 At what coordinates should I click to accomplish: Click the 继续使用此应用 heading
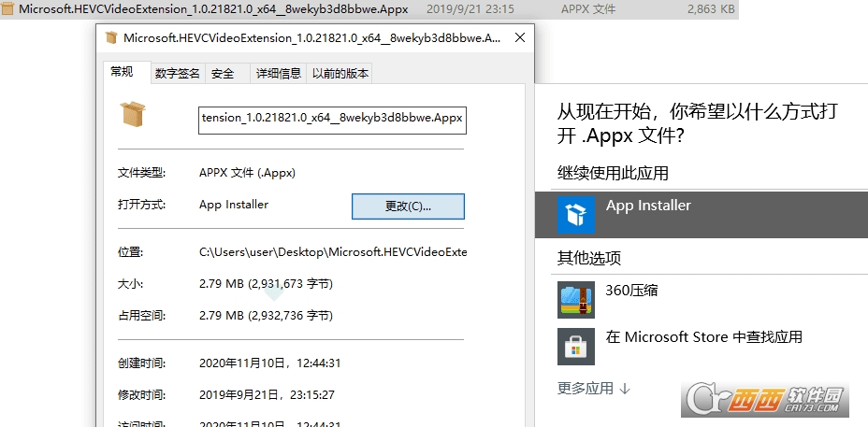pos(613,173)
